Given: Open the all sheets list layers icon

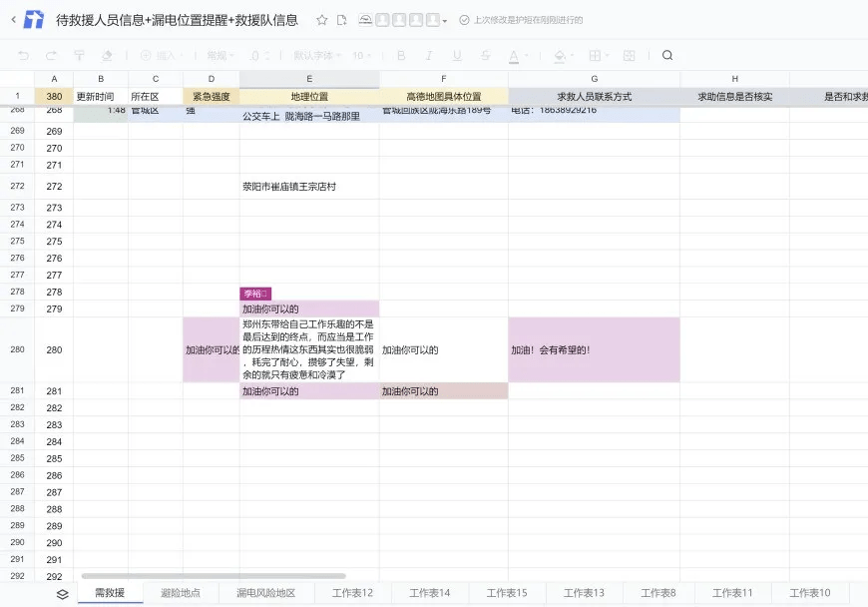Looking at the screenshot, I should [x=63, y=594].
